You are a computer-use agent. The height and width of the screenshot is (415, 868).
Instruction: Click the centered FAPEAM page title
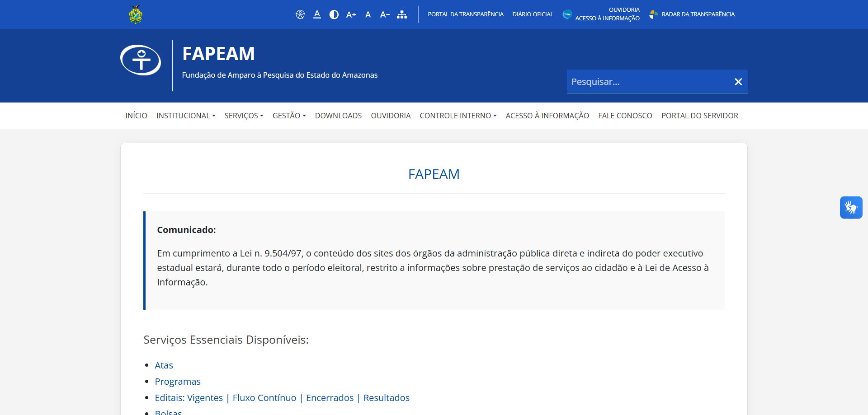pos(434,174)
